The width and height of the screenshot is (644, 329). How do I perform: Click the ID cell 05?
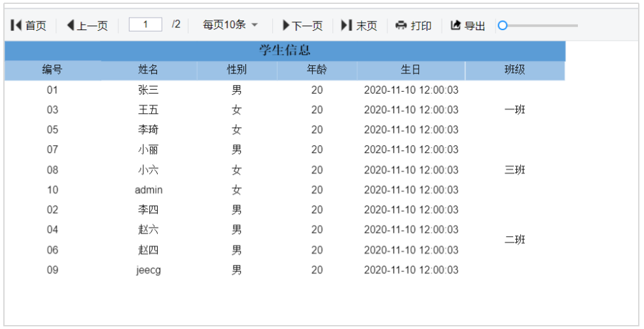[52, 130]
